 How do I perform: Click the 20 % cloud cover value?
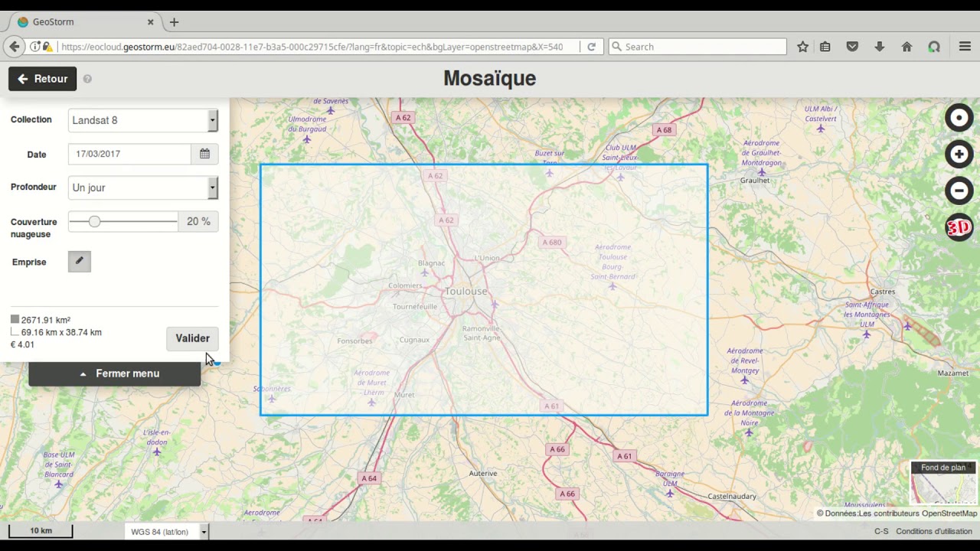[x=198, y=221]
